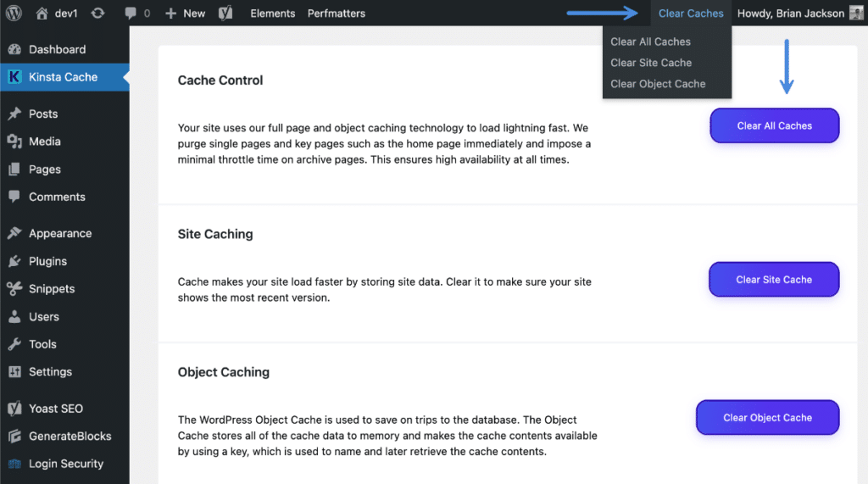Click the Appearance paintbrush icon
This screenshot has height=484, width=868.
pyautogui.click(x=14, y=233)
